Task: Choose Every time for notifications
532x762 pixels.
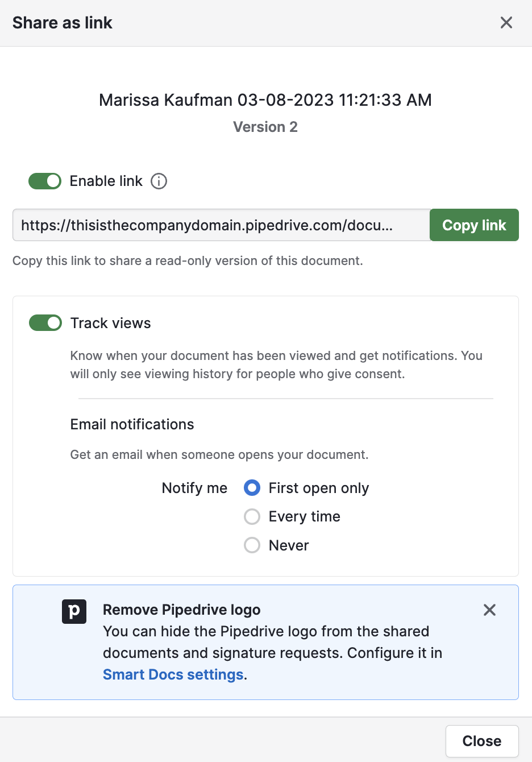Action: click(x=252, y=516)
